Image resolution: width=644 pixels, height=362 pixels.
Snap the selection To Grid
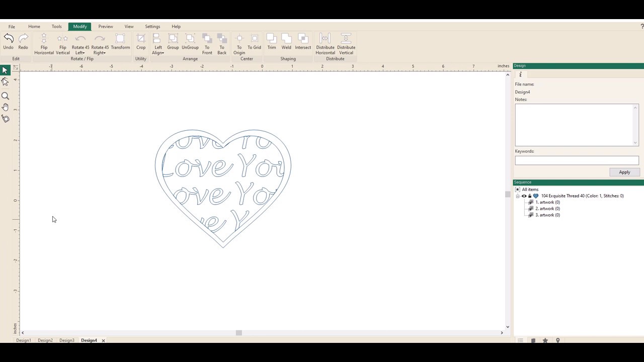(254, 42)
